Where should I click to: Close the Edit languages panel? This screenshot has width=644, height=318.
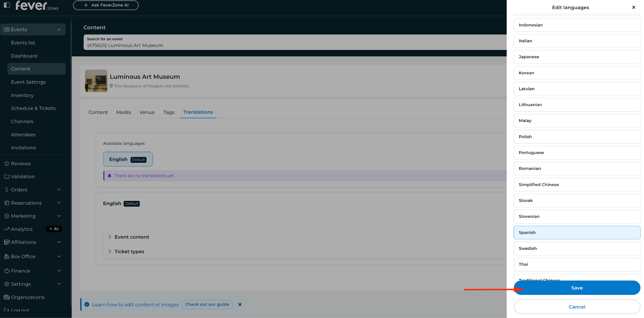[x=634, y=8]
